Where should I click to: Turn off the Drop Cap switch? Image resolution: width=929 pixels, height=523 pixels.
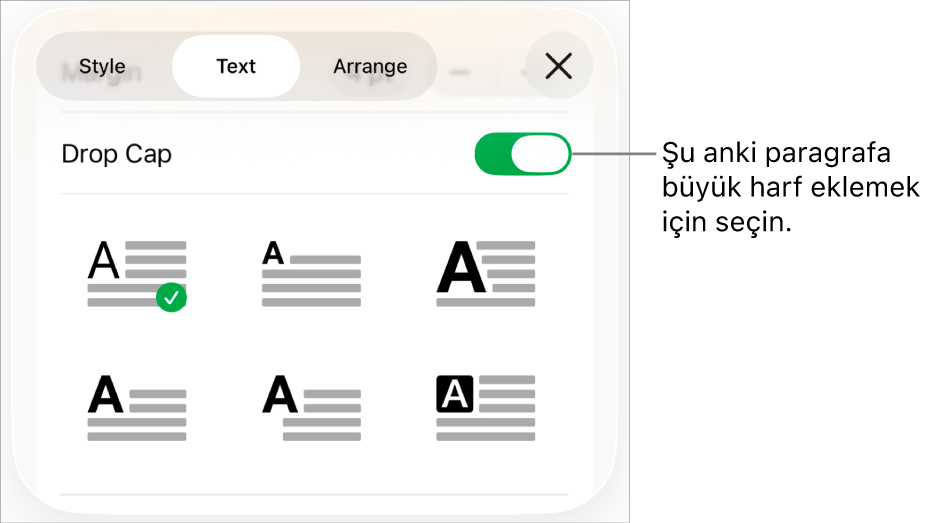point(522,155)
